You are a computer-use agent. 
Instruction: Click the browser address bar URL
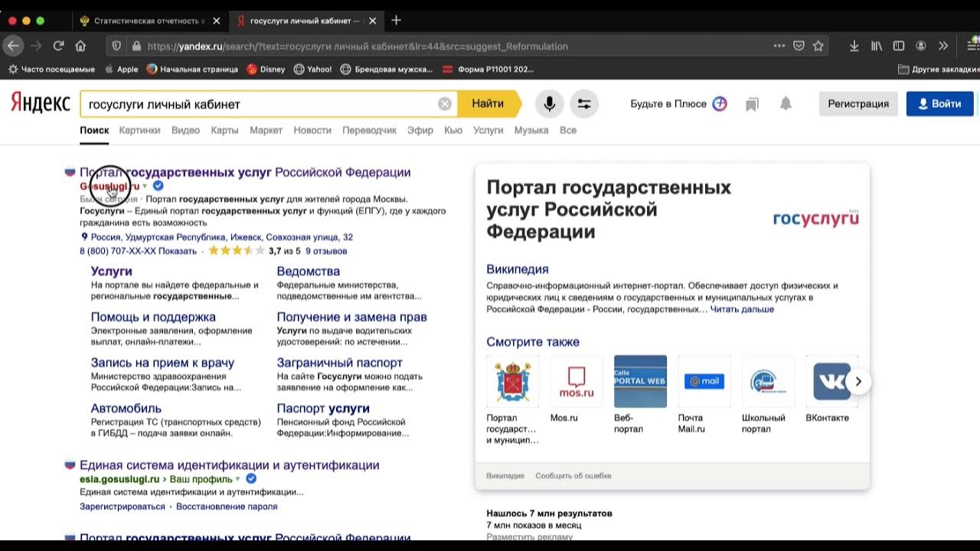(358, 46)
